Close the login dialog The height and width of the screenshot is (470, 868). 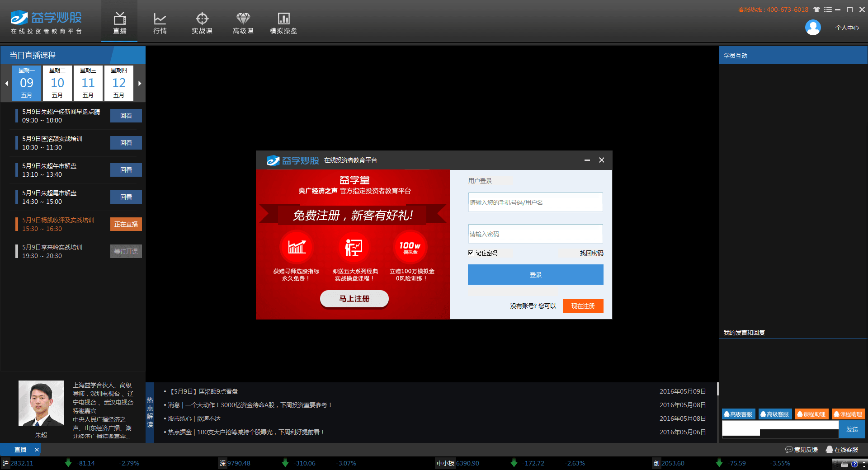click(x=602, y=160)
